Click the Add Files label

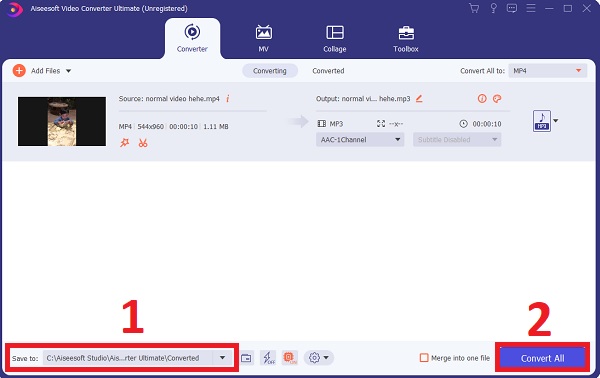(46, 71)
